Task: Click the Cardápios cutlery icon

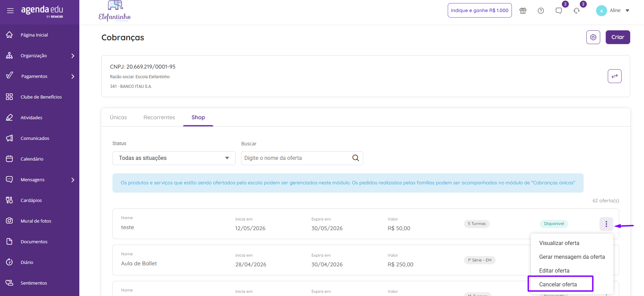Action: point(9,200)
